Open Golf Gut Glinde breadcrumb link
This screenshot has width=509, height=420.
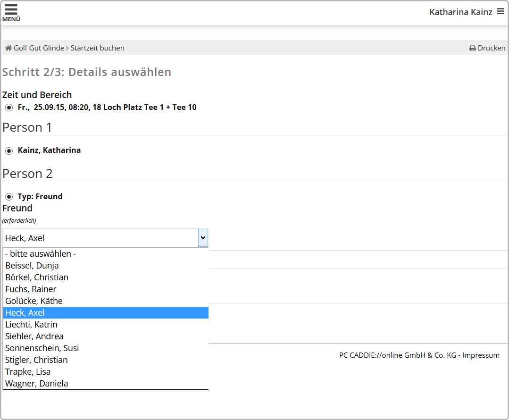click(x=39, y=48)
